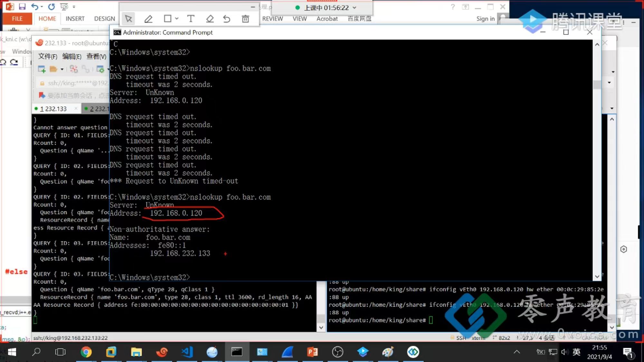The image size is (644, 362).
Task: Switch input language from 英 in system tray
Action: click(576, 352)
